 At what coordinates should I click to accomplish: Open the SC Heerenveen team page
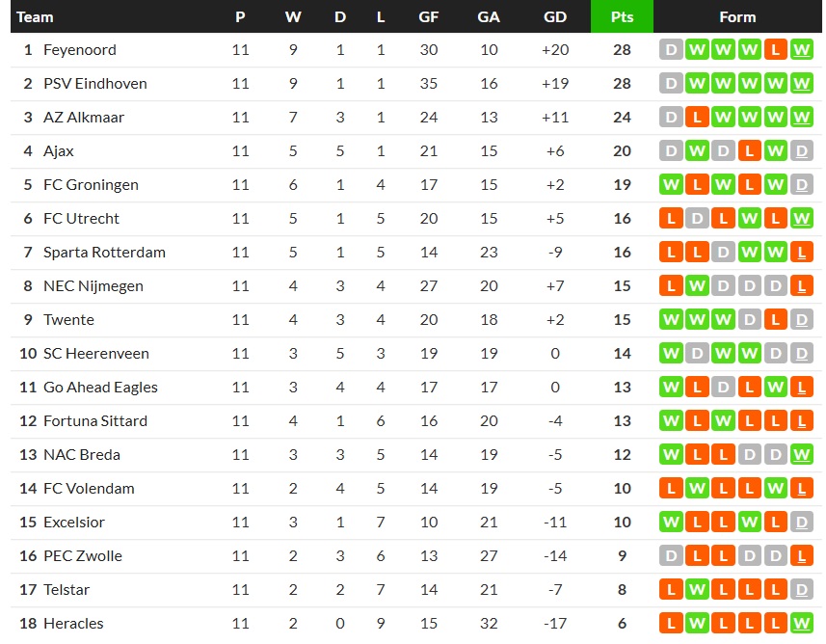[x=96, y=354]
